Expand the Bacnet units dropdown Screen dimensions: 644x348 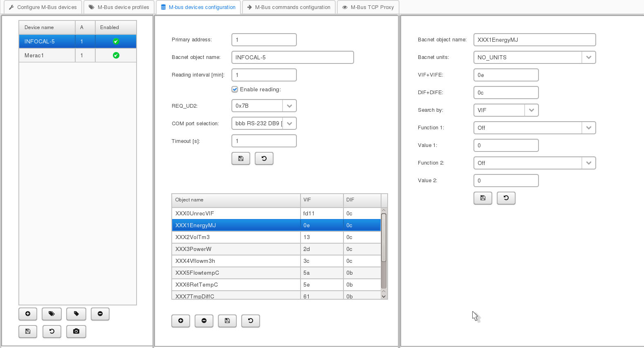tap(588, 57)
